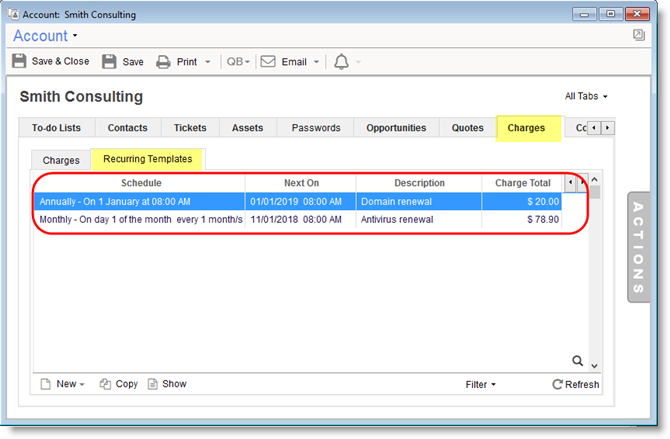Click the Show template button

[167, 384]
